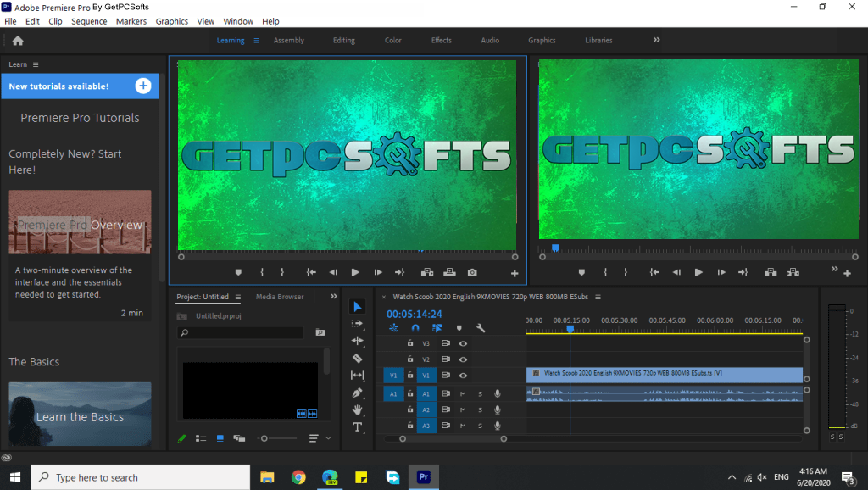Switch to Color workspace
The width and height of the screenshot is (868, 490).
pyautogui.click(x=393, y=41)
